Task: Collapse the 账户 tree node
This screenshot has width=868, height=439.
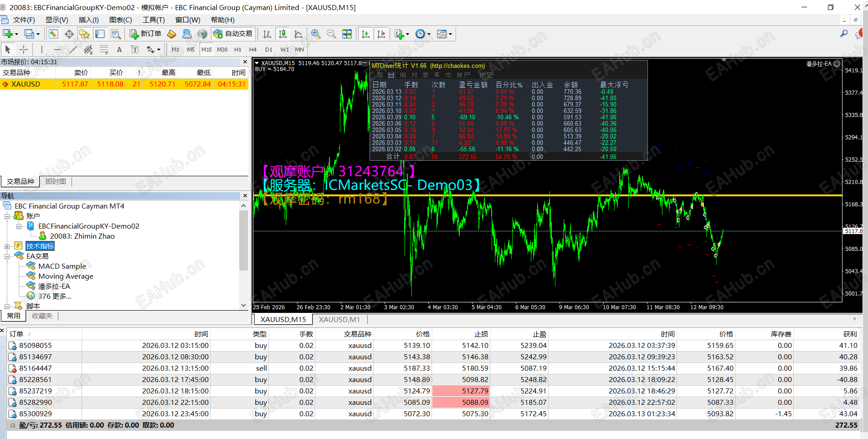Action: 7,216
